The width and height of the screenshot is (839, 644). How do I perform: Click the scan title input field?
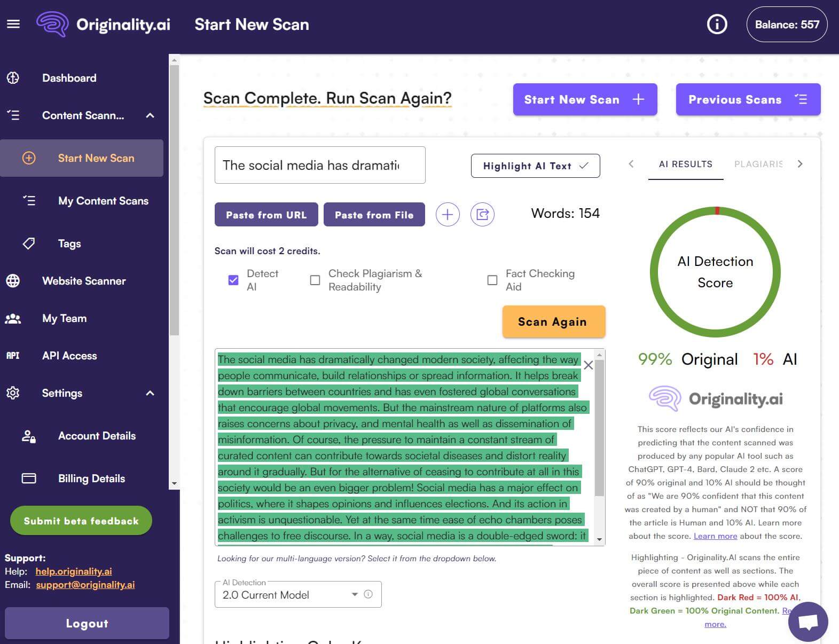click(319, 166)
